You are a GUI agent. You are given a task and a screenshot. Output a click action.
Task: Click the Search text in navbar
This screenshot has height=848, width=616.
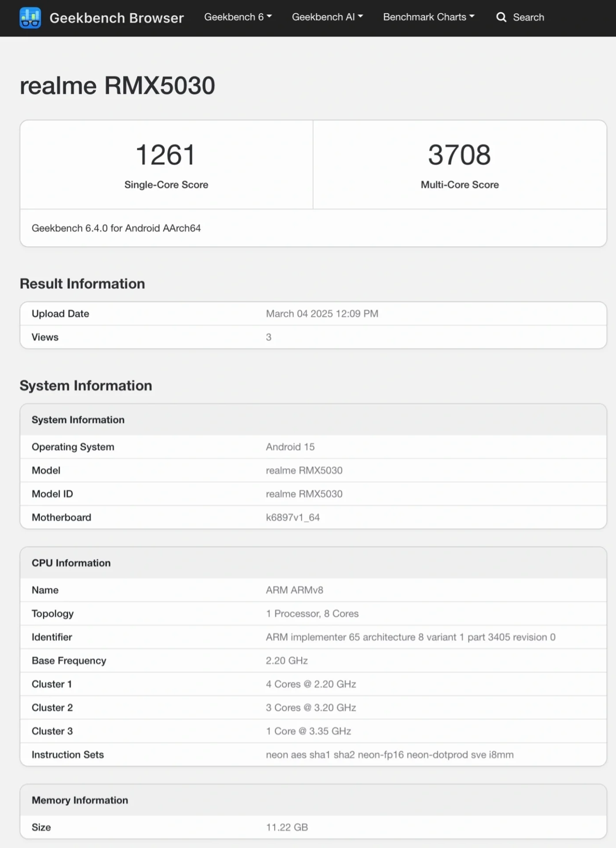pos(528,17)
